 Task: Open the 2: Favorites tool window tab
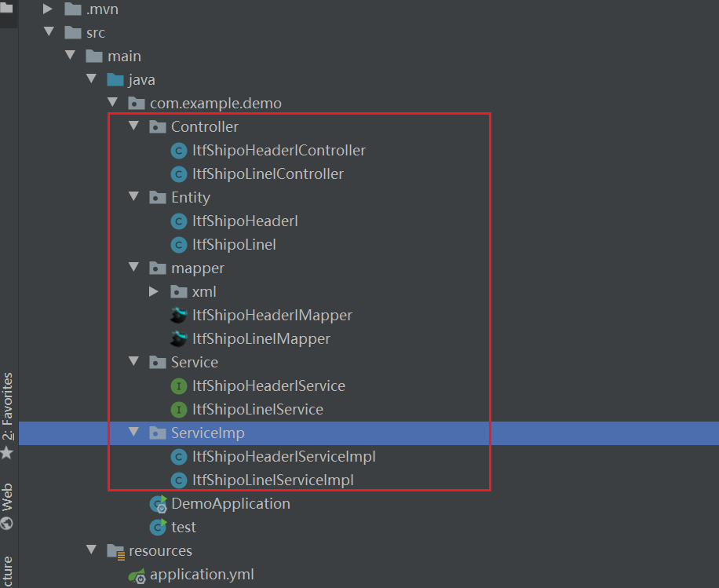point(7,407)
